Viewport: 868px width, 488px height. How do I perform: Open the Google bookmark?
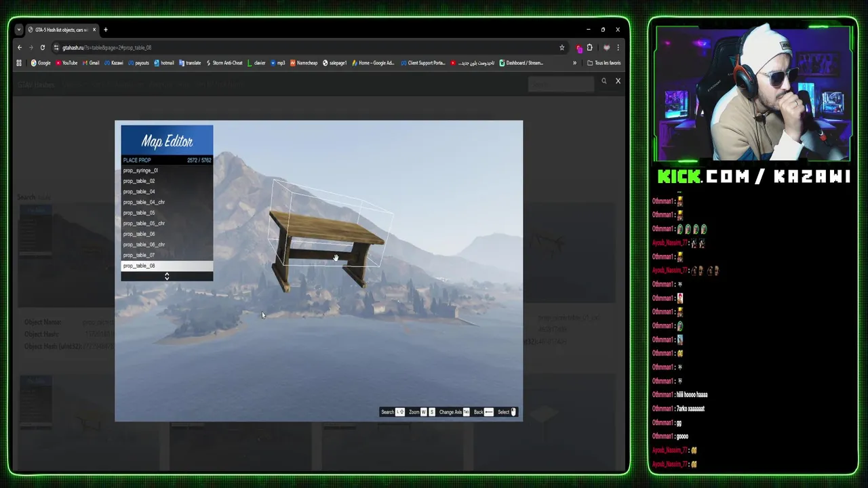click(x=41, y=63)
